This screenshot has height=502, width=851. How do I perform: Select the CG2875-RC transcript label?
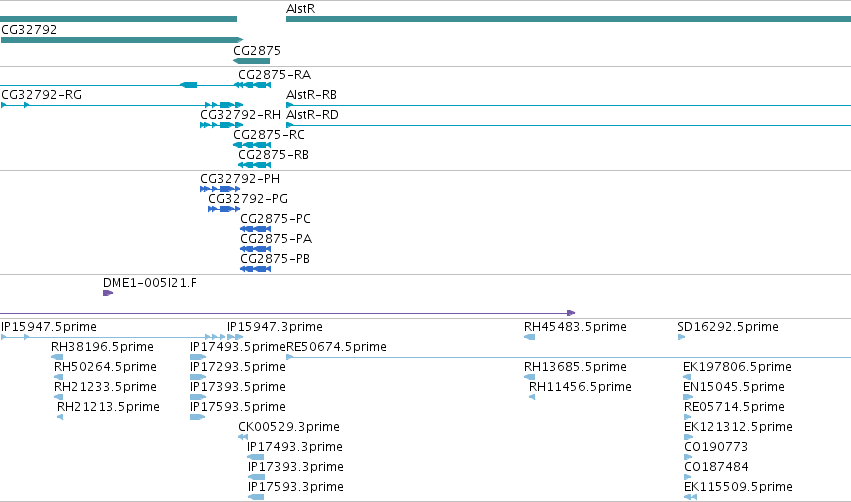[269, 135]
